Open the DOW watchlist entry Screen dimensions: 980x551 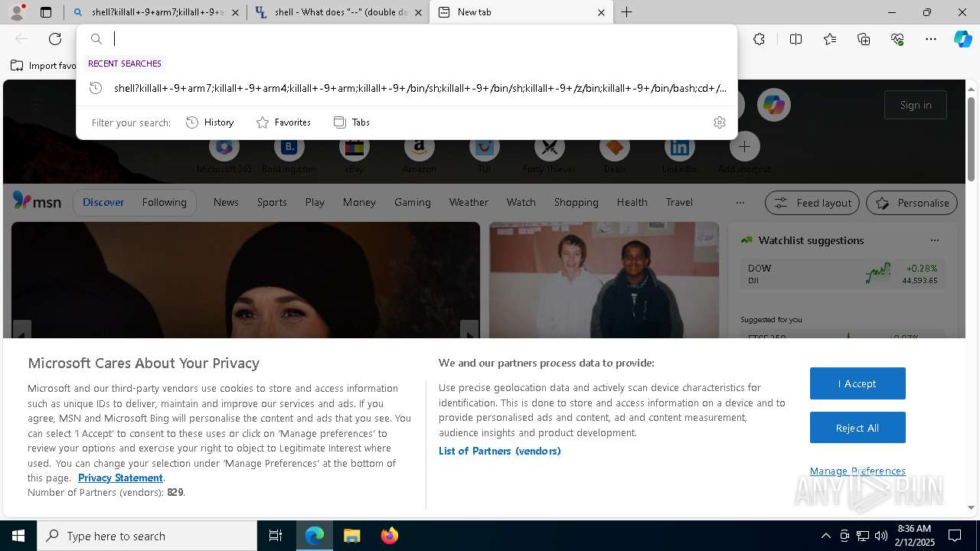pos(842,274)
